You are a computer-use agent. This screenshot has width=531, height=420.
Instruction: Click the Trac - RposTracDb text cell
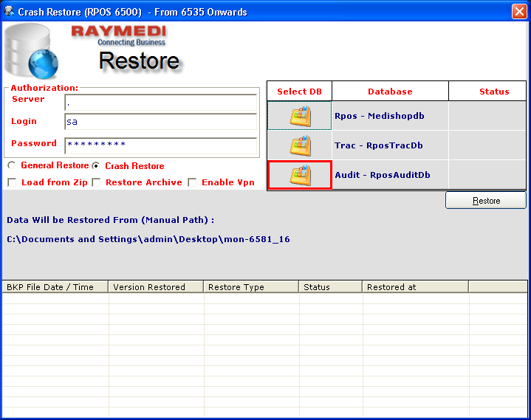click(x=390, y=145)
